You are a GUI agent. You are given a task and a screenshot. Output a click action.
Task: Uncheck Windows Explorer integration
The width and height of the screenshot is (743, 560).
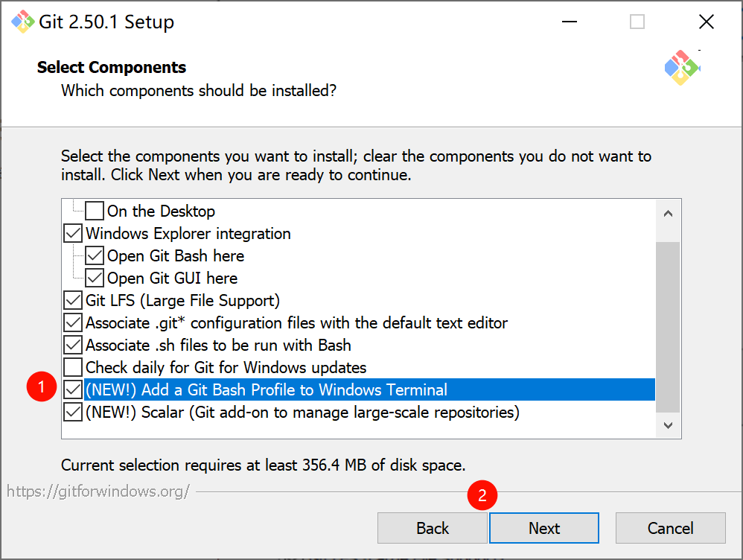tap(73, 233)
